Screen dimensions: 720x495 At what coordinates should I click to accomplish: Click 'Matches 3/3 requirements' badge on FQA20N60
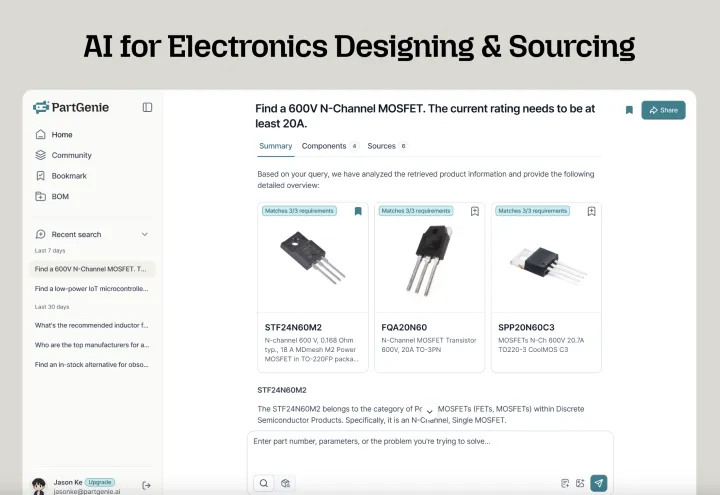(416, 211)
